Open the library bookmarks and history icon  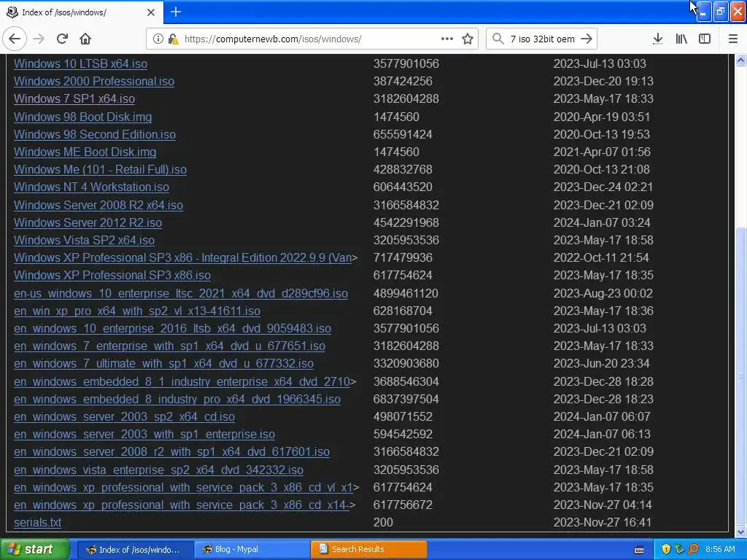click(x=681, y=39)
